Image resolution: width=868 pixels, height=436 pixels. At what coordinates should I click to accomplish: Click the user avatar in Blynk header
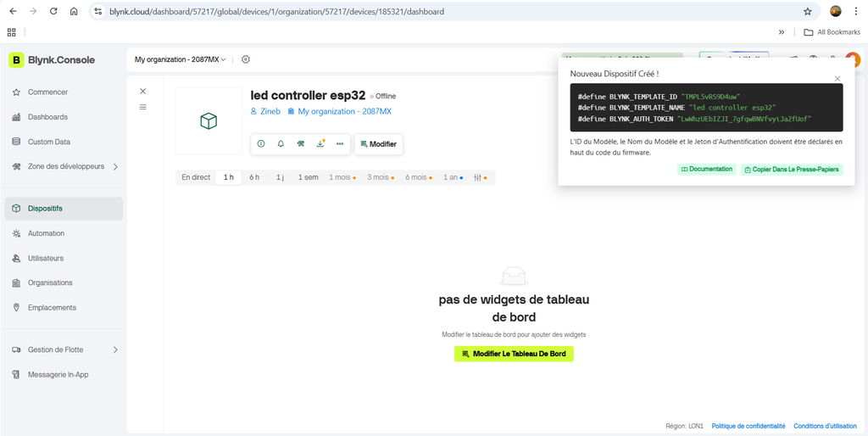coord(853,59)
